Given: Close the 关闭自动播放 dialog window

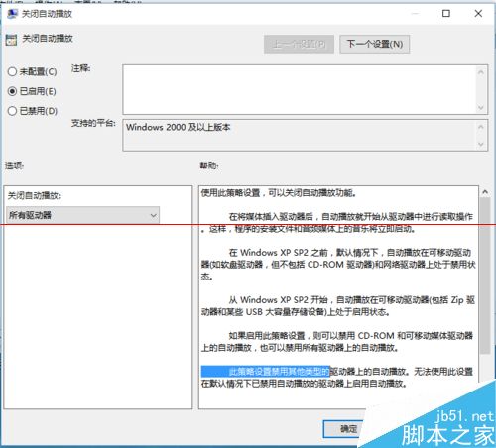Looking at the screenshot, I should 478,13.
